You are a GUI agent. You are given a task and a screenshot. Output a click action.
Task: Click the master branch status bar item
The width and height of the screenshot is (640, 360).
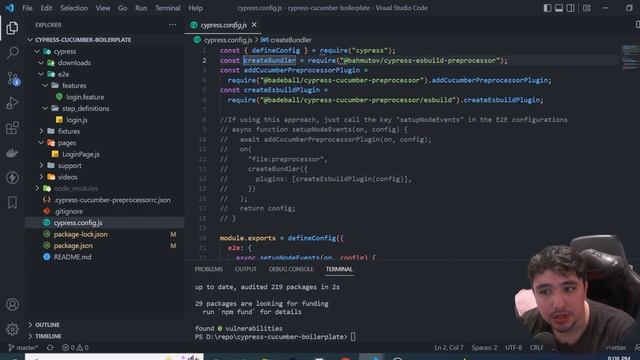pos(23,348)
